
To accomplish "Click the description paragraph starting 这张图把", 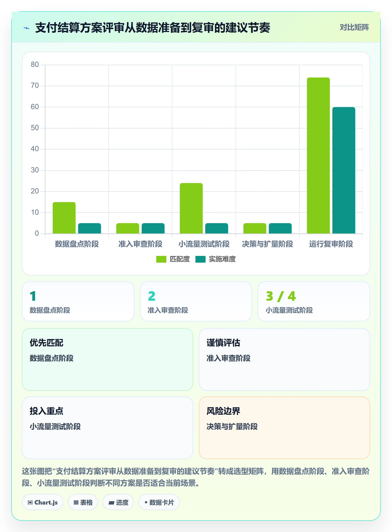I will 196,477.
